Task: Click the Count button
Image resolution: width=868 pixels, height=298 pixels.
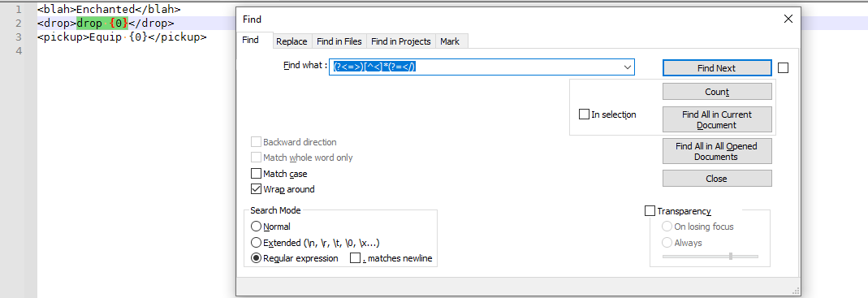Action: (717, 92)
